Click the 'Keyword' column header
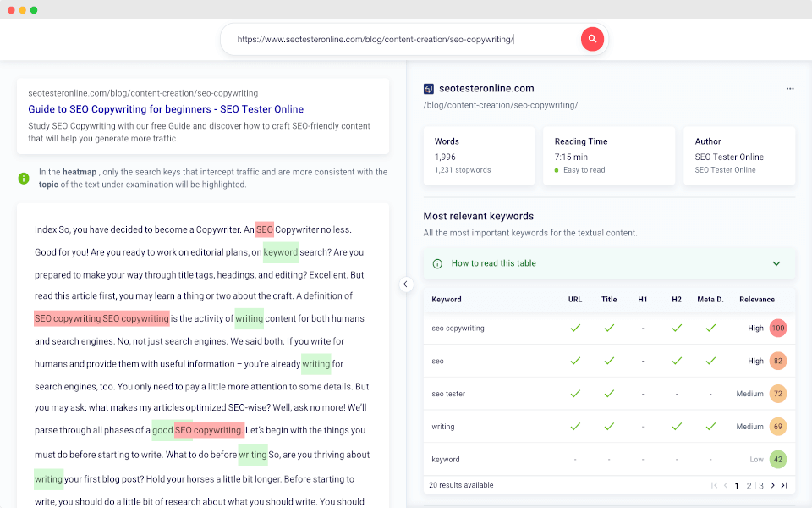812x508 pixels. pos(447,300)
